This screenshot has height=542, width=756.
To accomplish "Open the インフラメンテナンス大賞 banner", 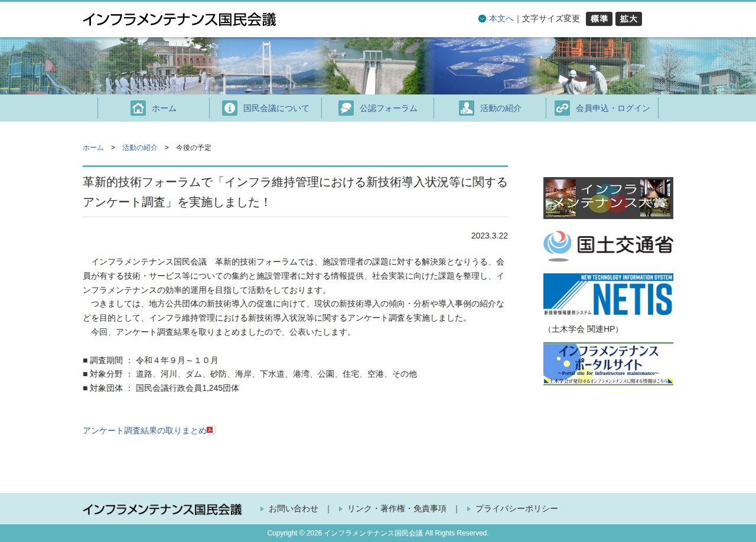I will pos(608,198).
